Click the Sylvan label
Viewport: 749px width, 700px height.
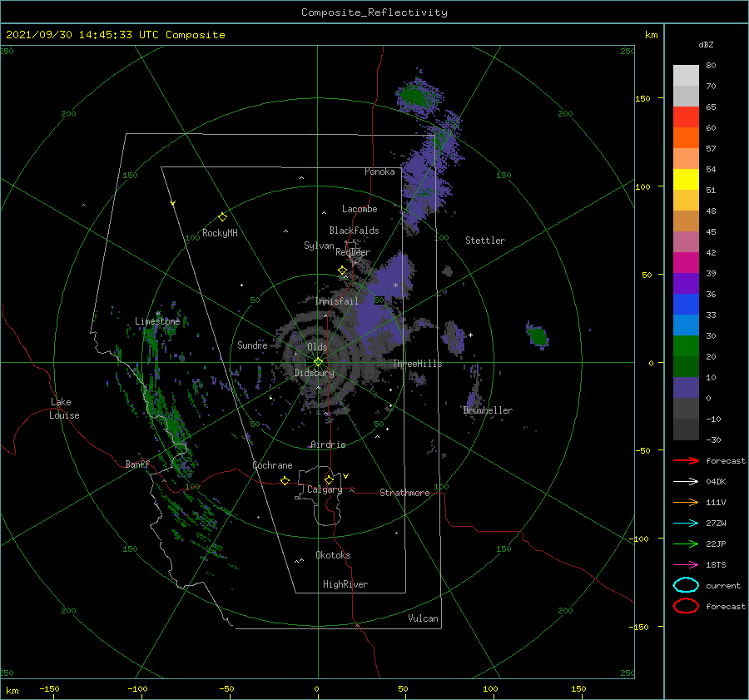(x=319, y=246)
